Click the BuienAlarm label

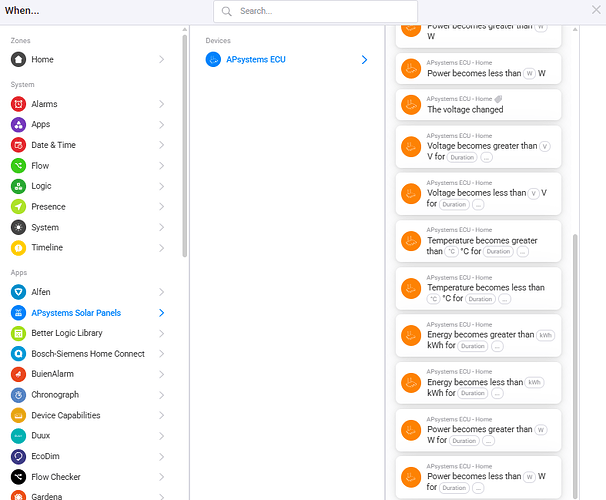53,374
